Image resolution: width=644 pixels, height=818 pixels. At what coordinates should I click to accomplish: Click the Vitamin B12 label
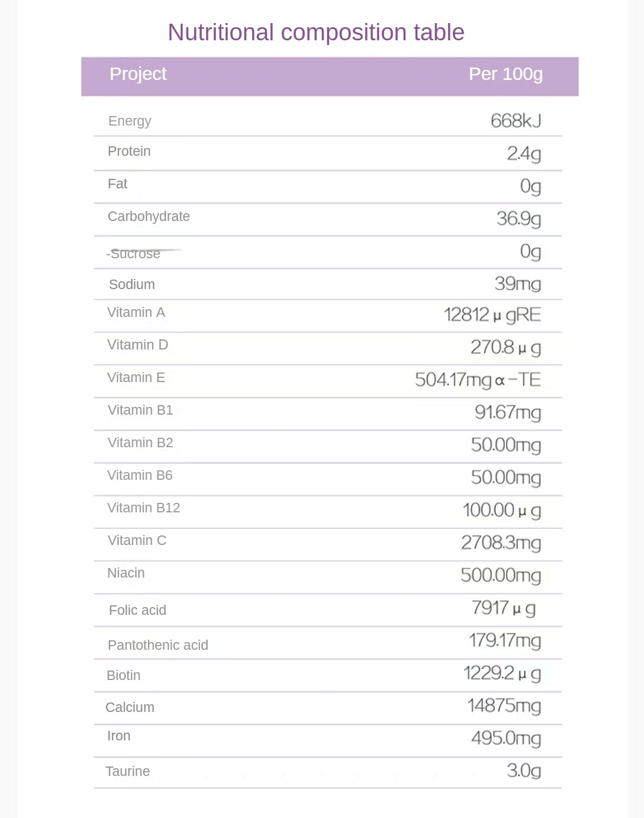click(x=143, y=508)
